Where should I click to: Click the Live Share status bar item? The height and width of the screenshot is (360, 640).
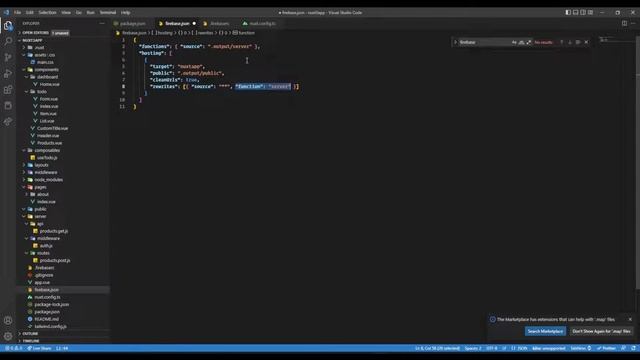40,348
